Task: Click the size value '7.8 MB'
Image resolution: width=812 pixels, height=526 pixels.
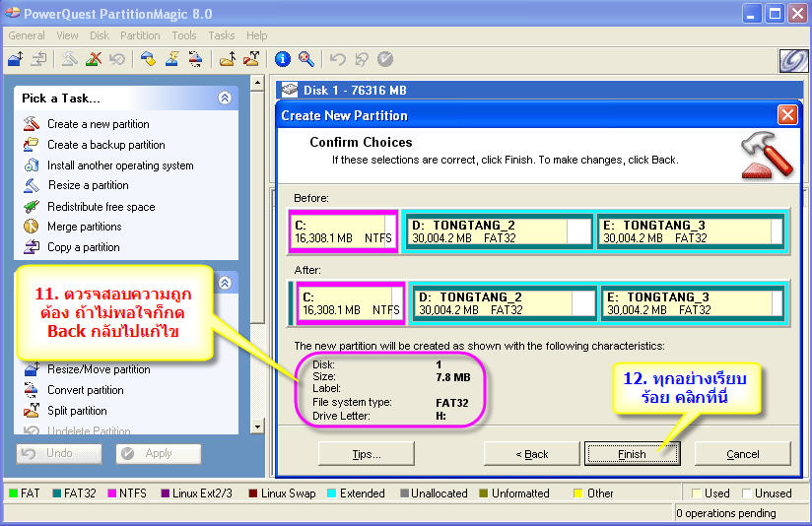Action: click(453, 377)
